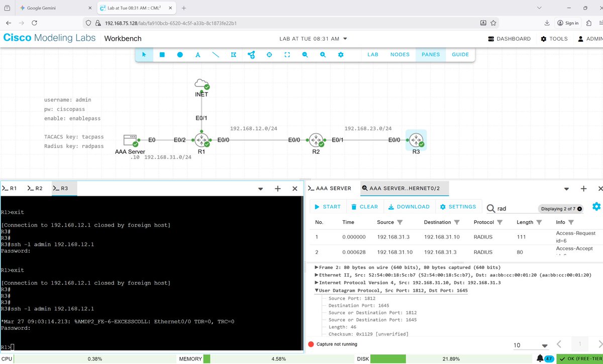Go to the DASHBOARD
This screenshot has width=603, height=364.
[x=510, y=39]
